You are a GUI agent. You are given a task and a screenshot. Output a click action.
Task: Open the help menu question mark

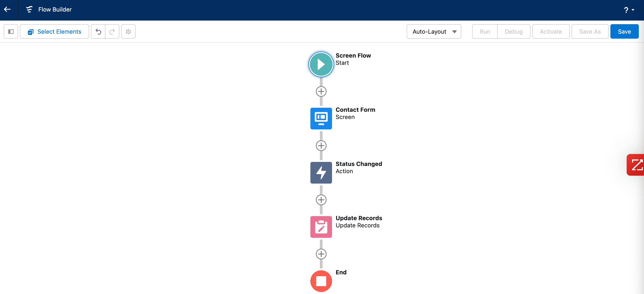click(629, 10)
